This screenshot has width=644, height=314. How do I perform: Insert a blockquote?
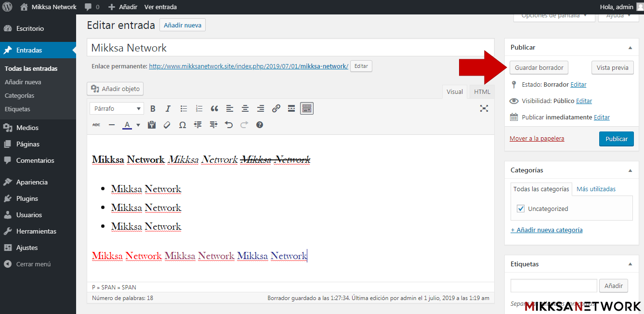(214, 109)
